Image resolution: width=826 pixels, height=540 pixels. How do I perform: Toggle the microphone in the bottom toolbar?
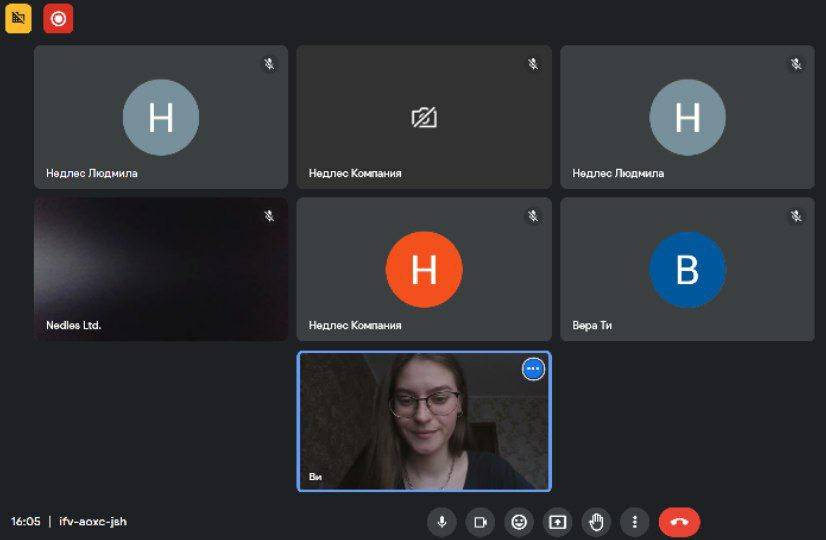tap(441, 521)
